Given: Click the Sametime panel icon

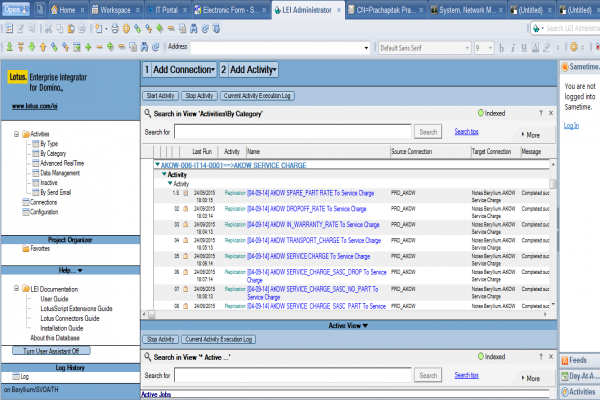Looking at the screenshot, I should [565, 67].
